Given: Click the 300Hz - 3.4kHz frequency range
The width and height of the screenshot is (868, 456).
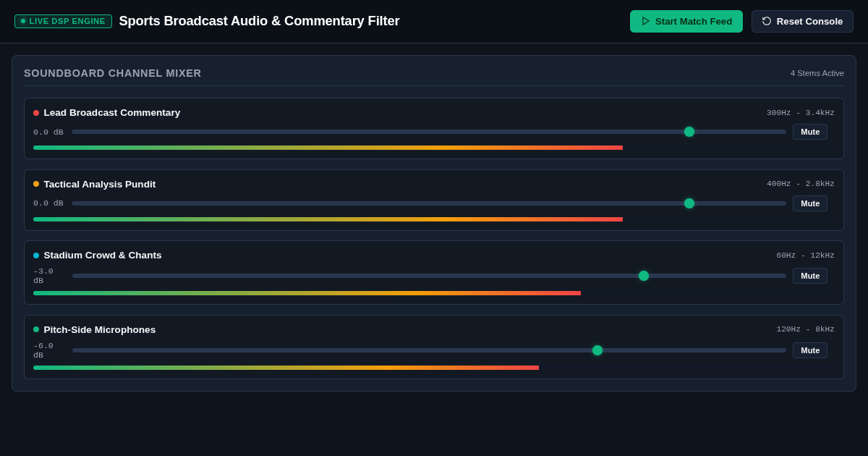Looking at the screenshot, I should (x=801, y=113).
